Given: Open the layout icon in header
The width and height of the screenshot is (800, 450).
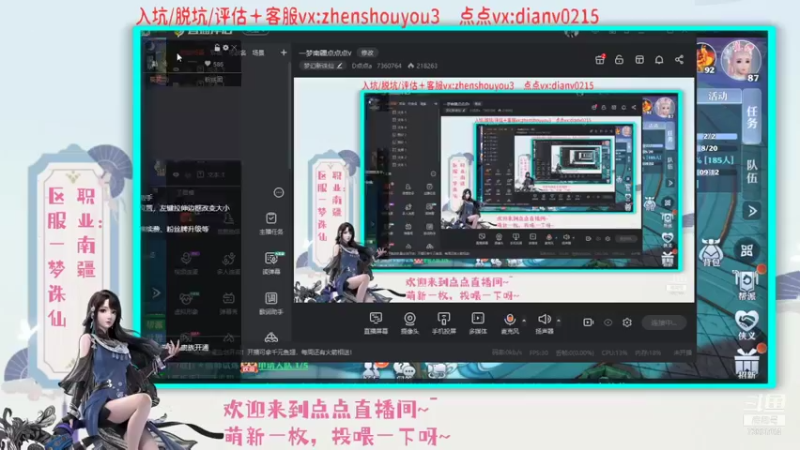Looking at the screenshot, I should tap(639, 60).
